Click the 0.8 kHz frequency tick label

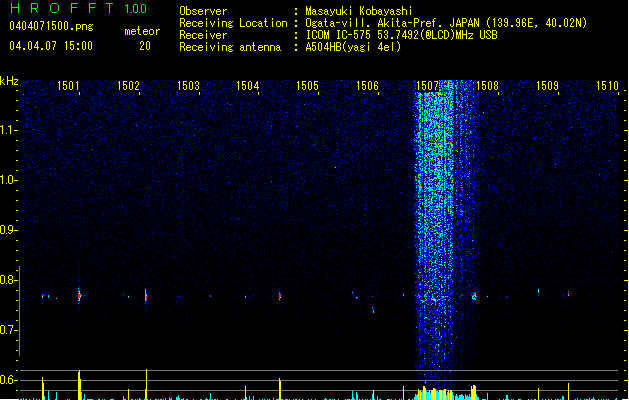click(x=8, y=280)
